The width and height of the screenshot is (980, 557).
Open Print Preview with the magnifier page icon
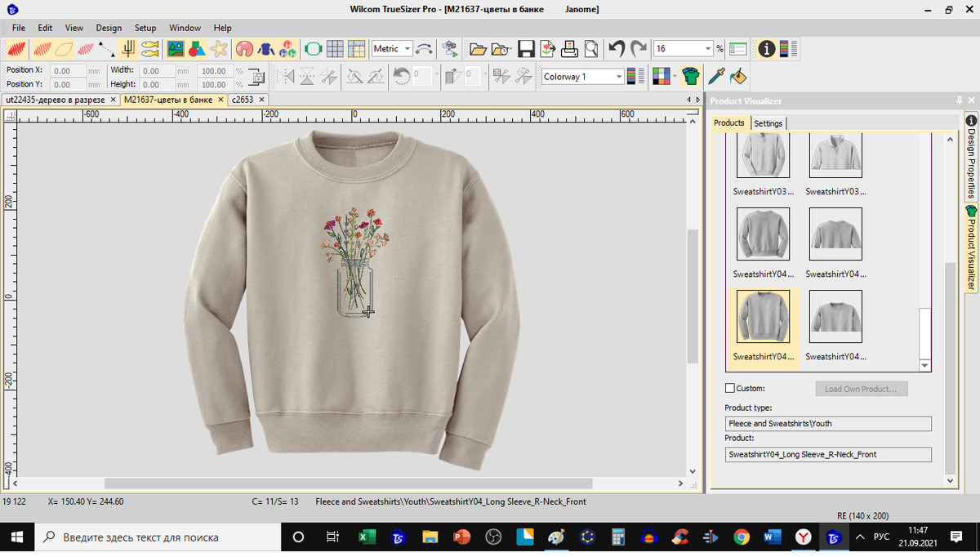(590, 49)
